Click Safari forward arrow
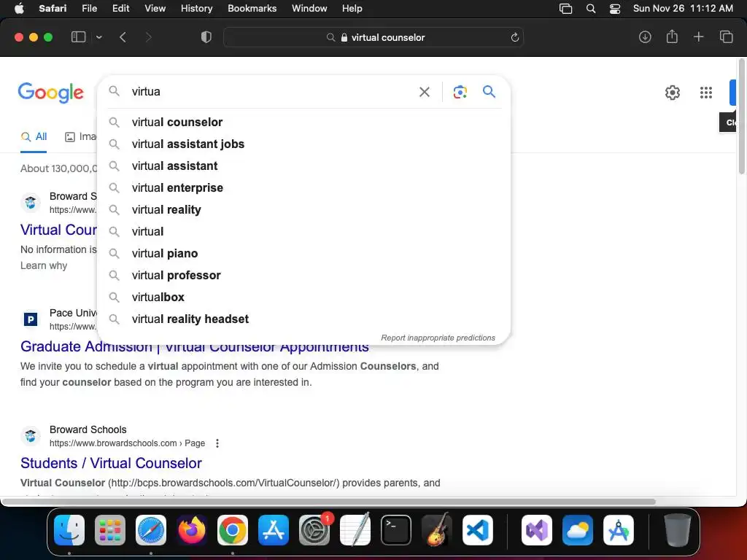This screenshot has width=747, height=560. 148,37
